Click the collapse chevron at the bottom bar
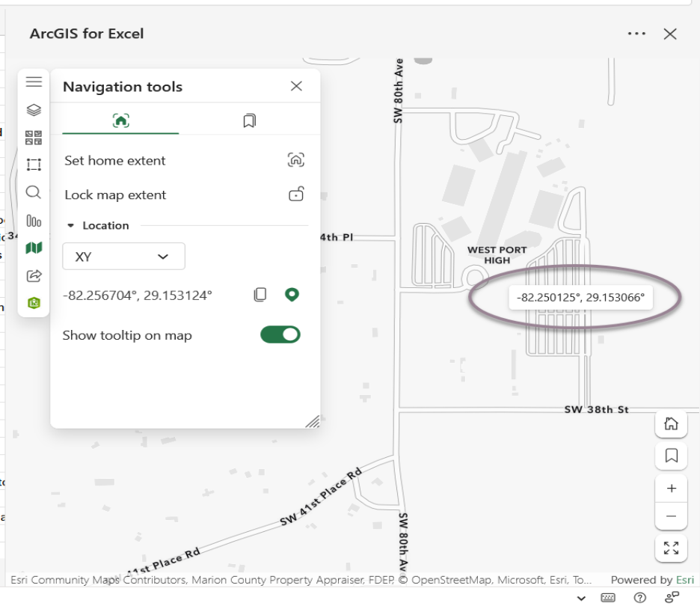Image resolution: width=700 pixels, height=606 pixels. click(581, 598)
